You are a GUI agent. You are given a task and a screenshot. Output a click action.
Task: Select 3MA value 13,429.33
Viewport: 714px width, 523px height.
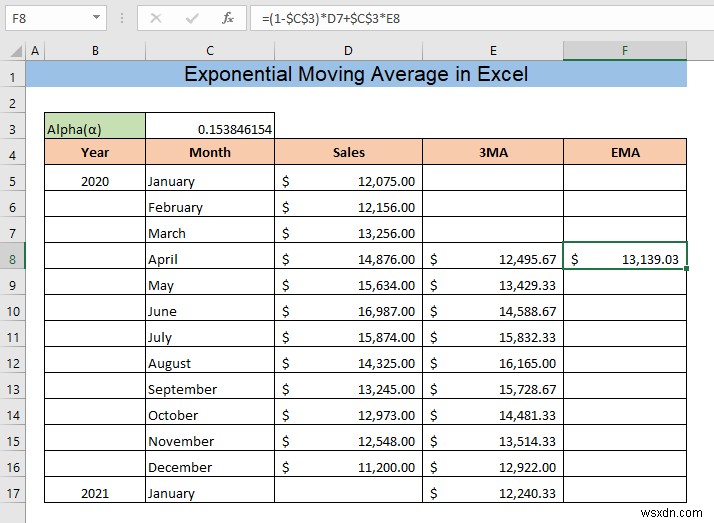[x=493, y=281]
